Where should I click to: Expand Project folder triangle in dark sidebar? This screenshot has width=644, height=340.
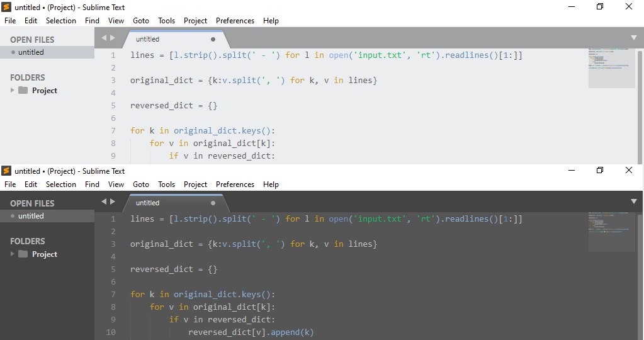pos(13,254)
